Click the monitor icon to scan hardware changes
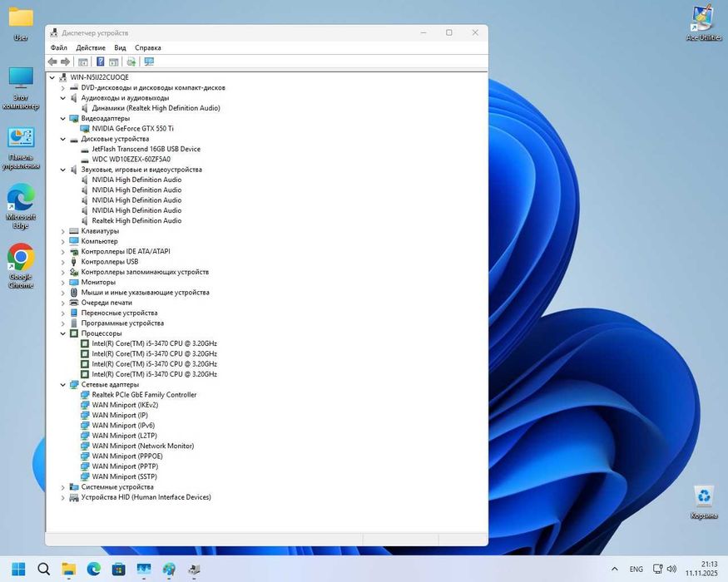Screen dimensions: 728x582 (x=149, y=62)
